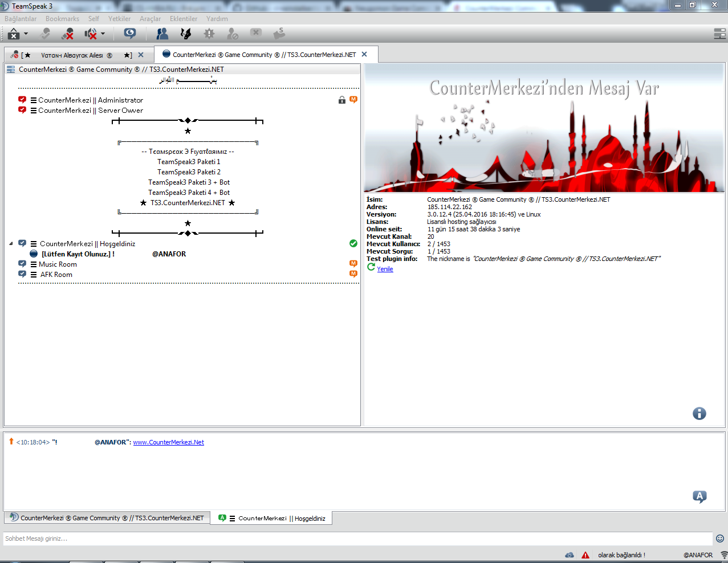728x563 pixels.
Task: Select the CounterMerkezi Game Community server tab
Action: [x=266, y=55]
